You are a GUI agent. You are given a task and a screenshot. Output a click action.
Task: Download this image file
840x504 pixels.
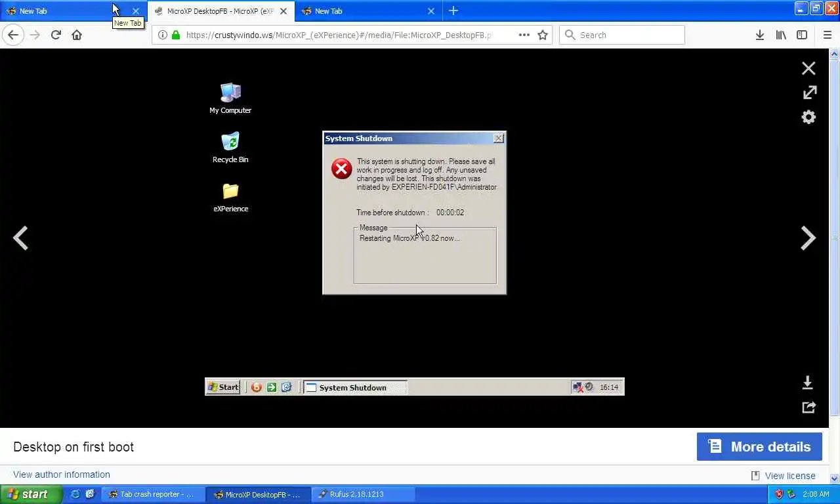[x=808, y=383]
